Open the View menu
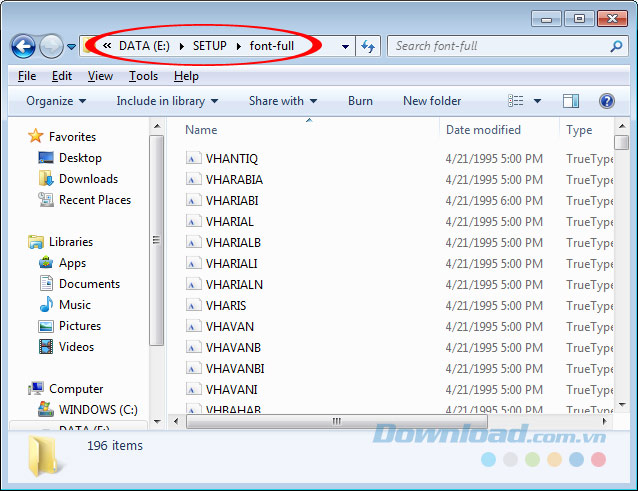The image size is (638, 491). [x=100, y=76]
